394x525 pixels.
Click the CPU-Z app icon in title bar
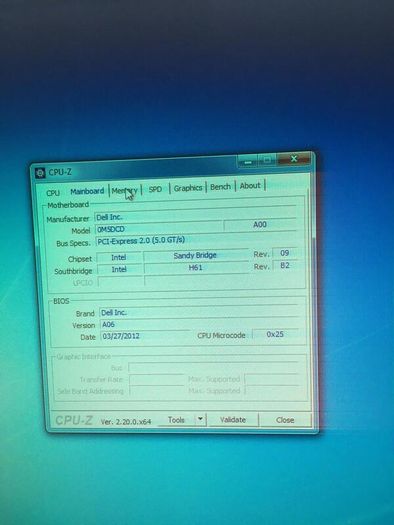tap(40, 173)
